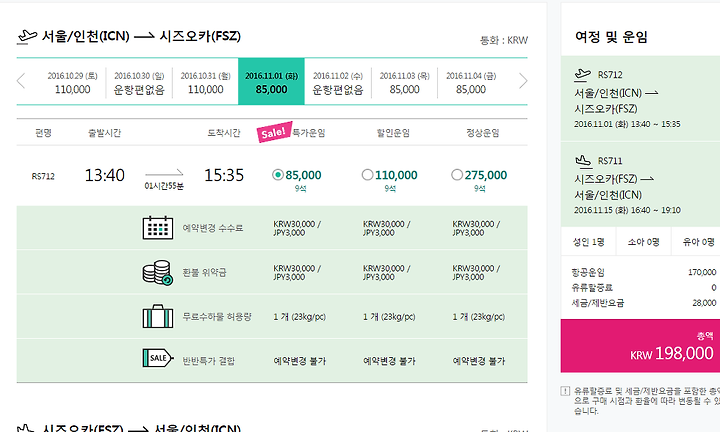
Task: Choose the 2016.10.29 (토) date tab
Action: pos(73,83)
